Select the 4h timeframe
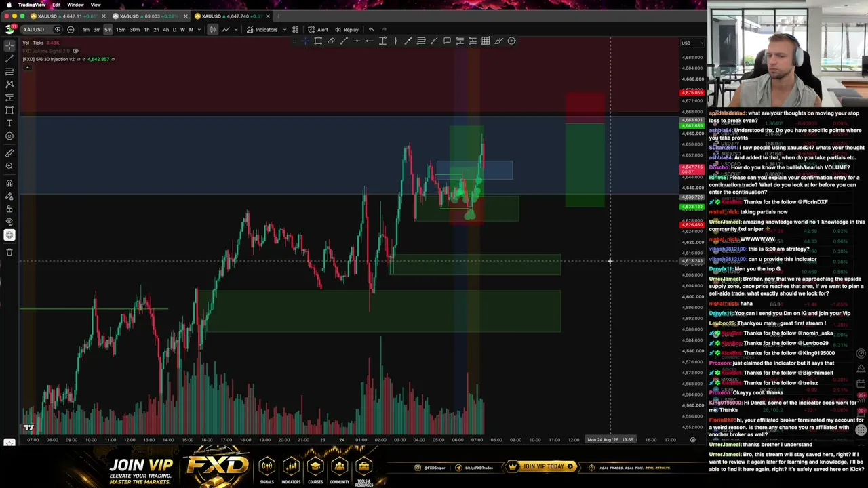868x488 pixels. 165,30
